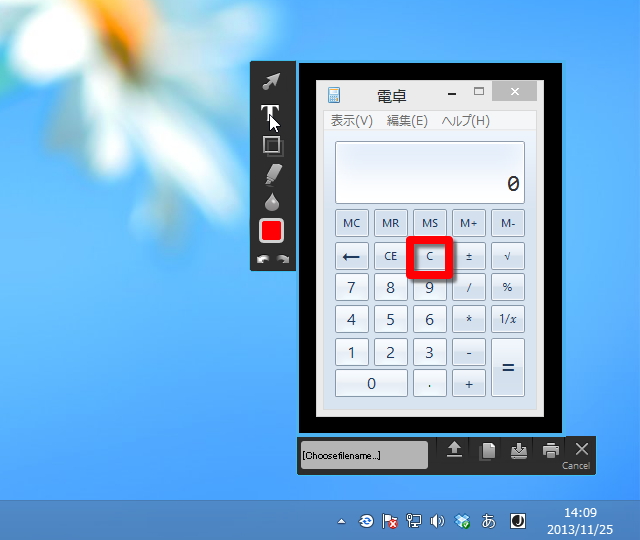Open the network tray icon
The width and height of the screenshot is (640, 540).
coord(413,521)
